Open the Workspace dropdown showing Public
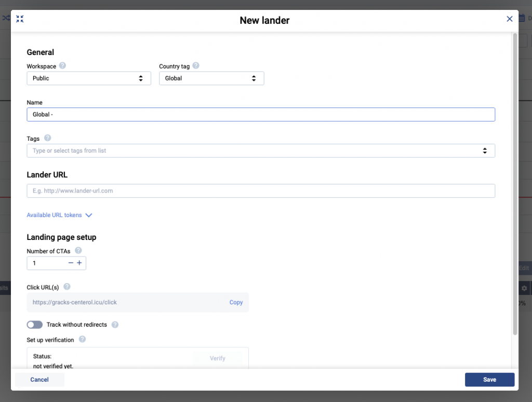This screenshot has height=402, width=532. pos(89,78)
